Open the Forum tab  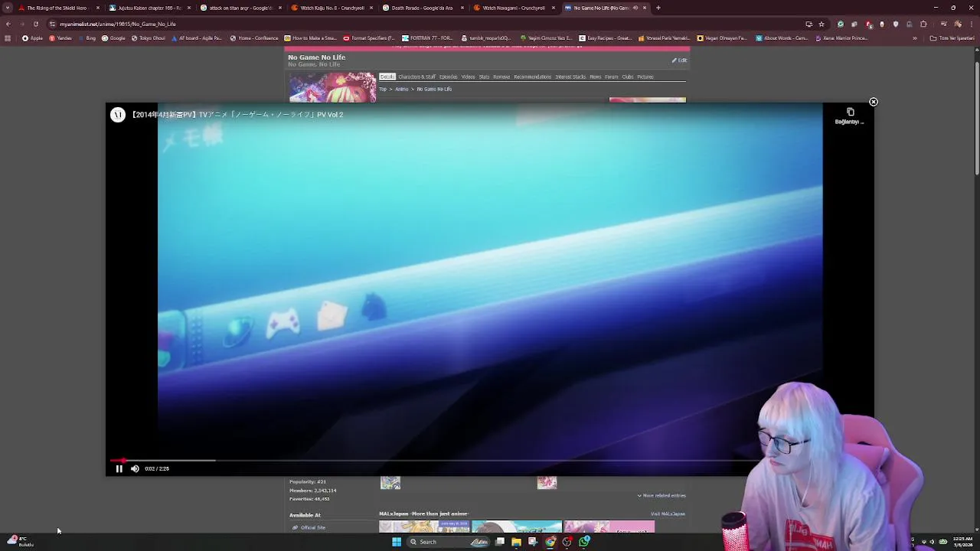tap(611, 77)
